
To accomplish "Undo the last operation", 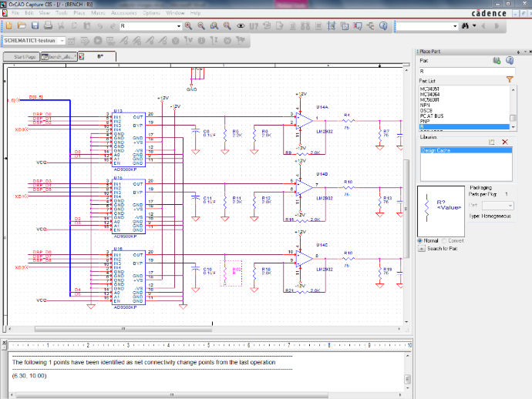I will pos(99,25).
